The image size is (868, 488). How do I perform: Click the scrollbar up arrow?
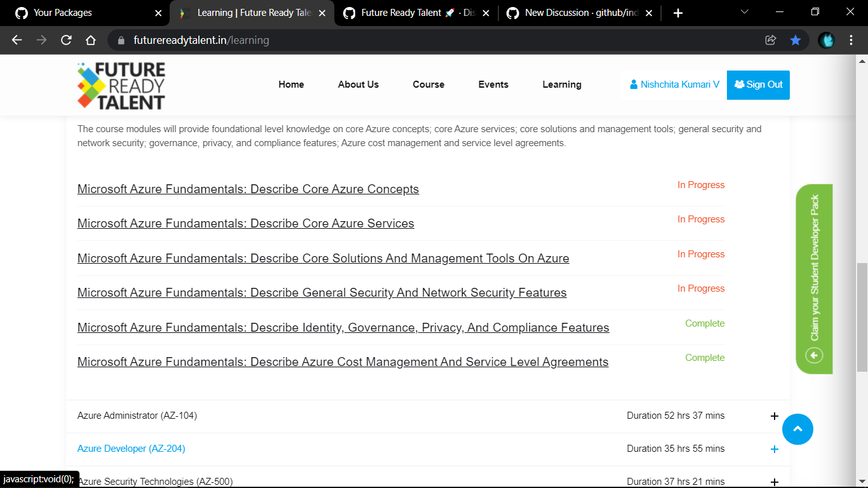862,61
